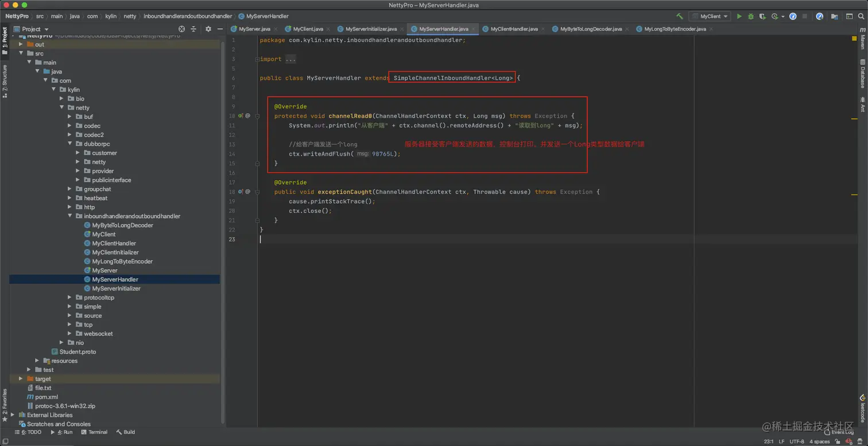Toggle the 1: Project side tab
868x446 pixels.
5,41
